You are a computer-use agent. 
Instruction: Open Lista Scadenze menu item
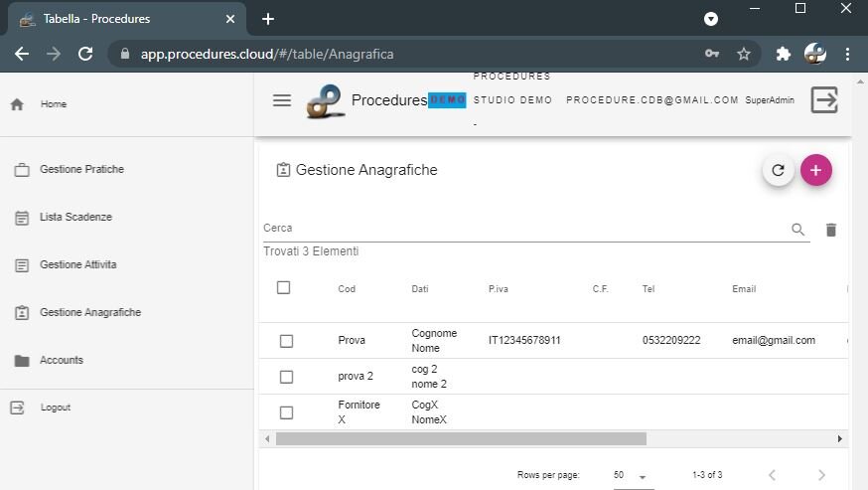[x=75, y=217]
